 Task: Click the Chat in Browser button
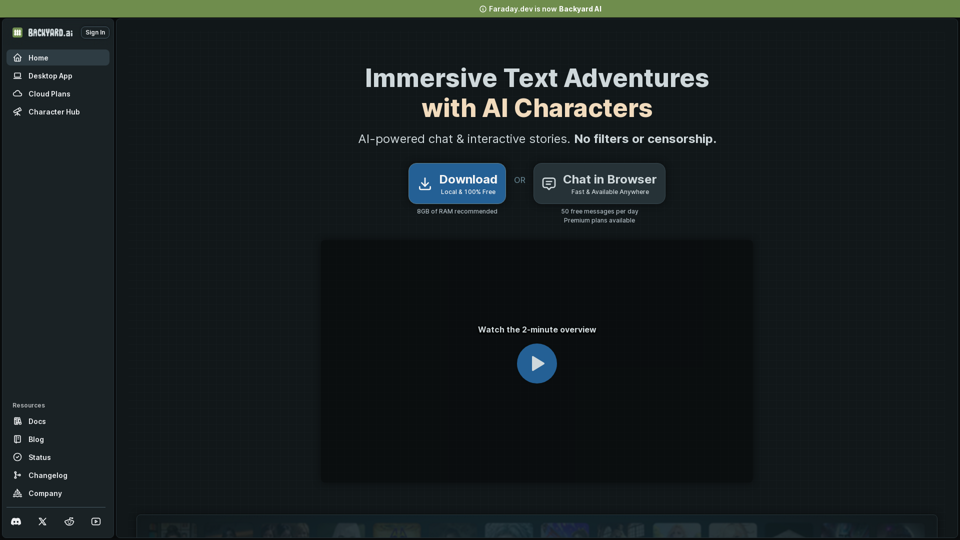pyautogui.click(x=599, y=183)
